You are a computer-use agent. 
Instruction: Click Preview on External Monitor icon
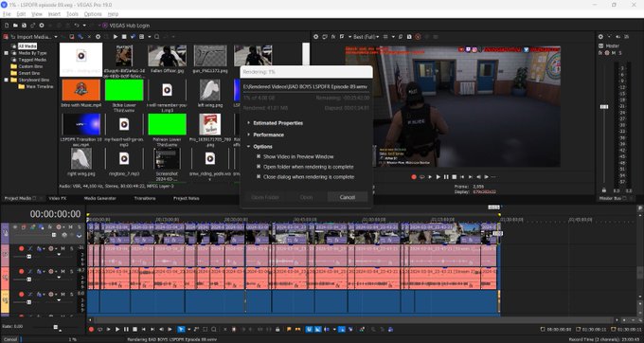325,37
